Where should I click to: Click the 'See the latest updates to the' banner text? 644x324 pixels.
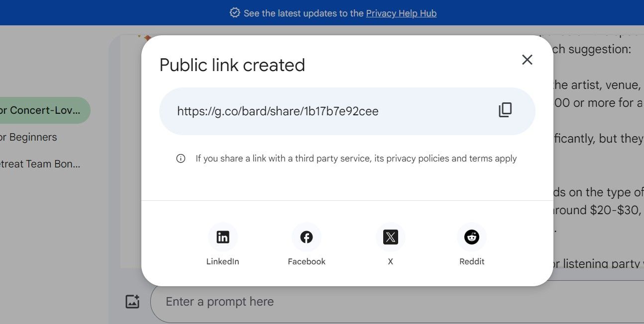point(304,13)
